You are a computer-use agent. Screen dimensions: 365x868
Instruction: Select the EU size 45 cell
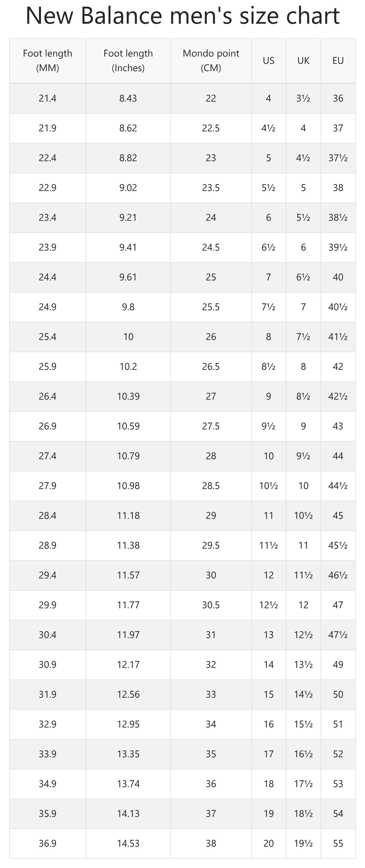(x=338, y=516)
